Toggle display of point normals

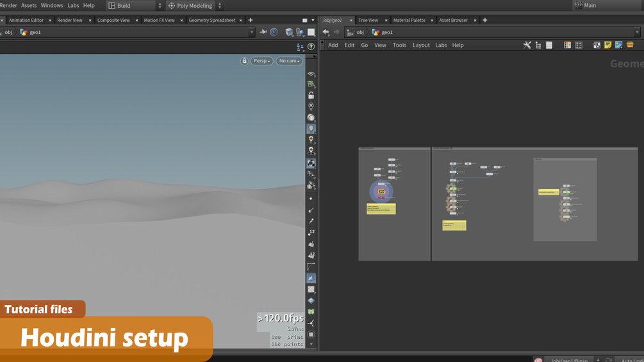[311, 210]
